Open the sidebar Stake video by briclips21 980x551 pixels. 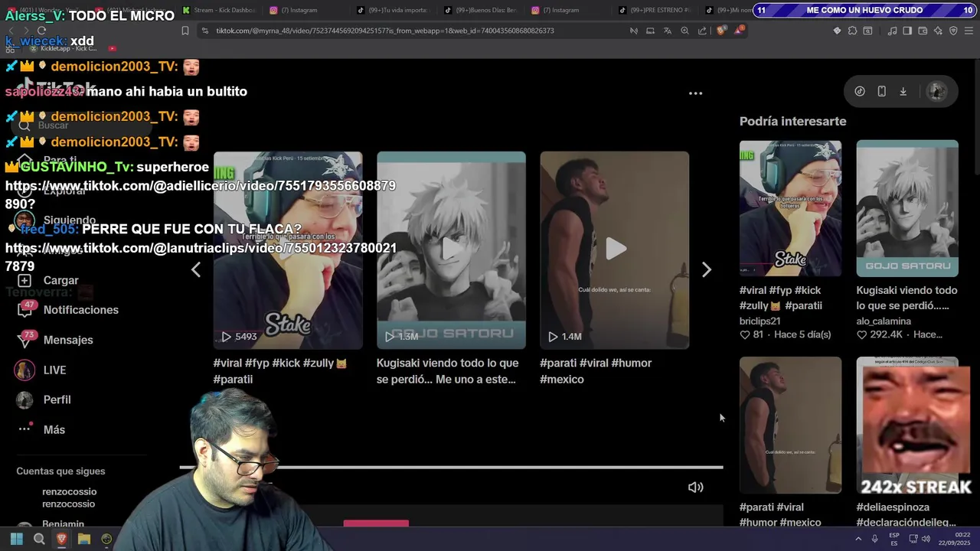tap(790, 208)
